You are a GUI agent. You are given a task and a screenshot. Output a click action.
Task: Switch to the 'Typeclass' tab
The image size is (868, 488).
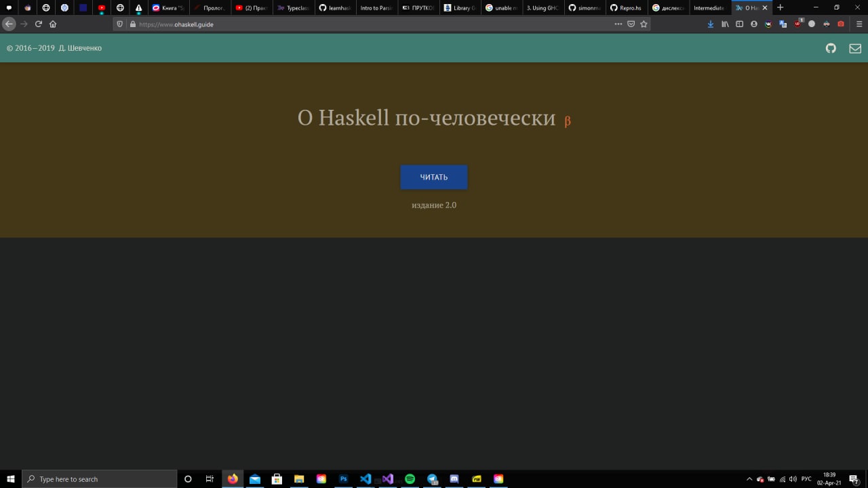click(x=292, y=7)
